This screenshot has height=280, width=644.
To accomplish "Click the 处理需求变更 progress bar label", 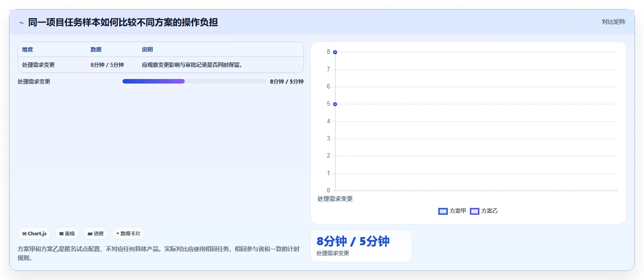I will (34, 82).
